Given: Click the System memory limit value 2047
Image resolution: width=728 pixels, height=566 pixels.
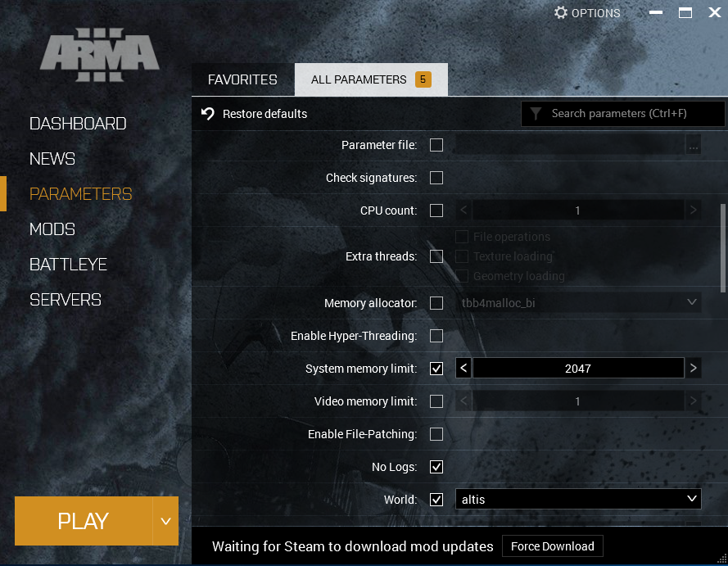Looking at the screenshot, I should click(578, 369).
